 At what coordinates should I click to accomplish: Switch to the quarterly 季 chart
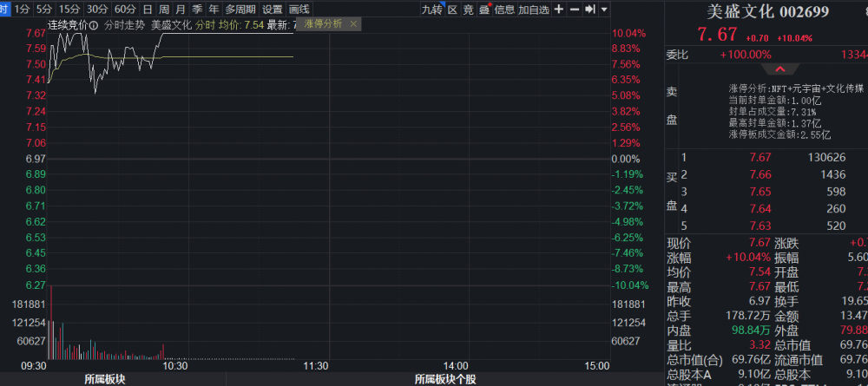click(197, 10)
